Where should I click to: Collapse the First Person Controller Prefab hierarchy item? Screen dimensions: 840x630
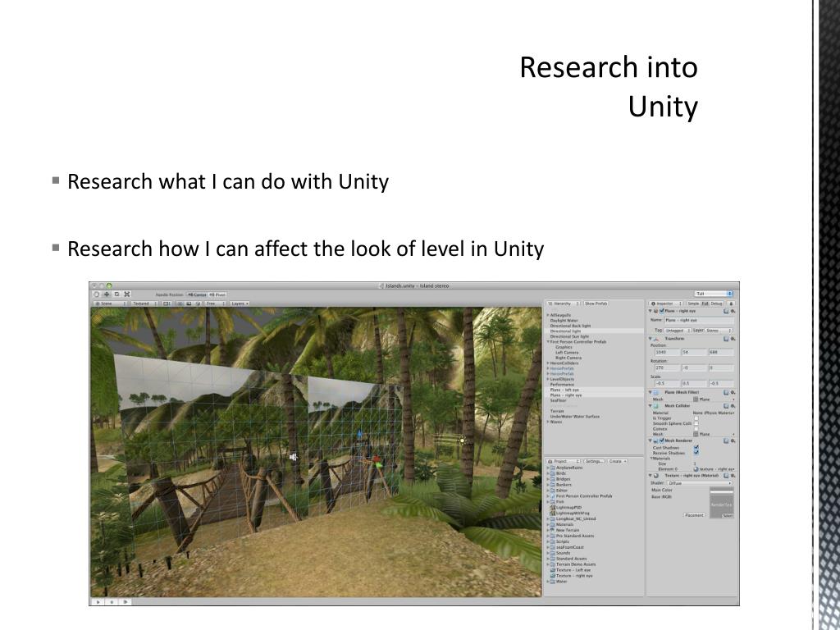(548, 342)
